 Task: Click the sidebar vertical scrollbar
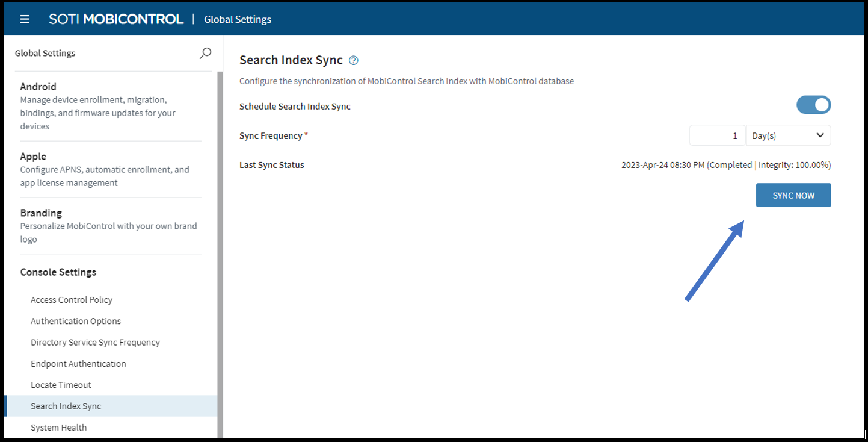click(220, 241)
